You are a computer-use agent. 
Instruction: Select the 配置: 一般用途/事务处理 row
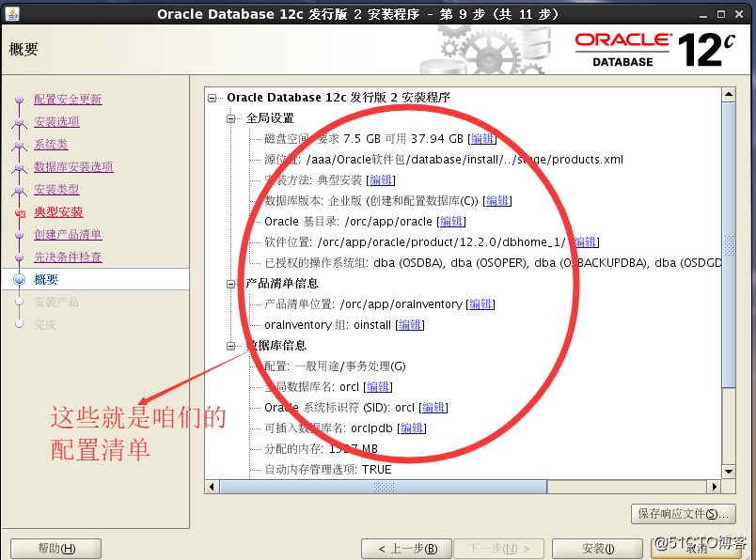pos(335,366)
